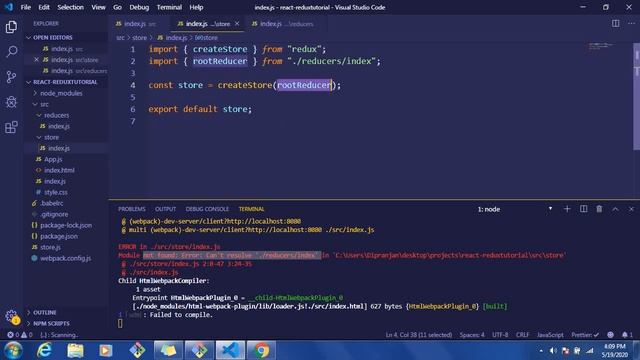Change line ending via CRLF status item
Image resolution: width=640 pixels, height=360 pixels.
pos(522,335)
